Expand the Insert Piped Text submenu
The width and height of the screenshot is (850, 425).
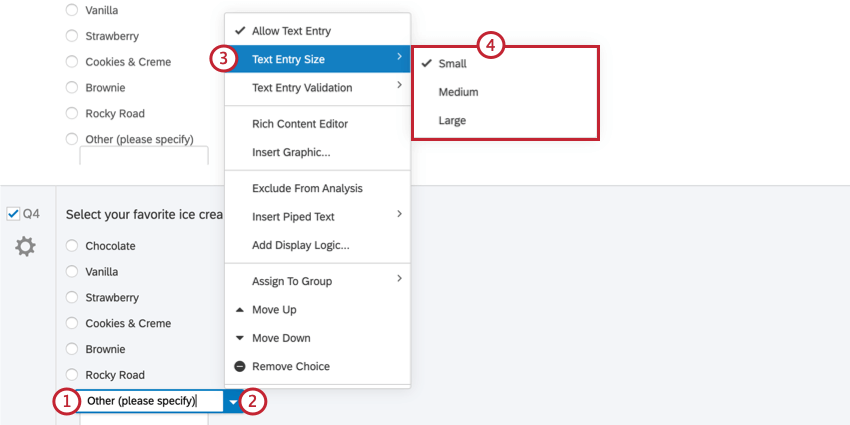pyautogui.click(x=318, y=216)
